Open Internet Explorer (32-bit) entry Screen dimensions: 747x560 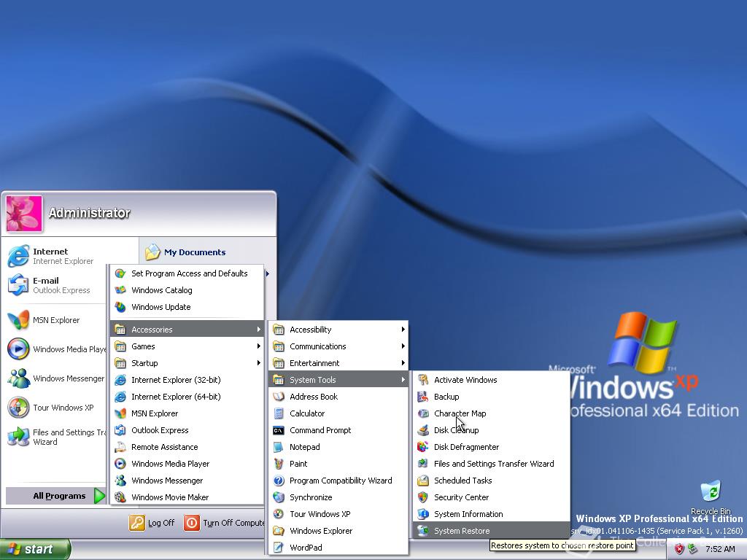tap(187, 379)
